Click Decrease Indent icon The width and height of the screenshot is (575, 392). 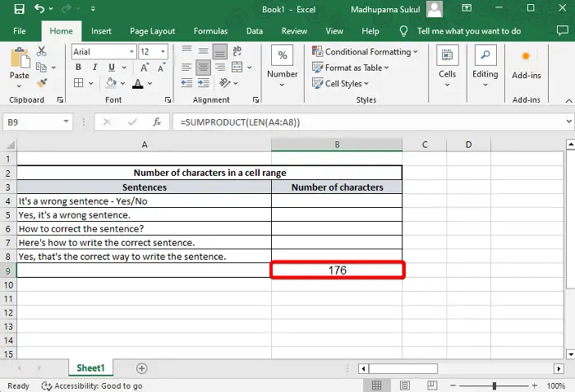(186, 83)
